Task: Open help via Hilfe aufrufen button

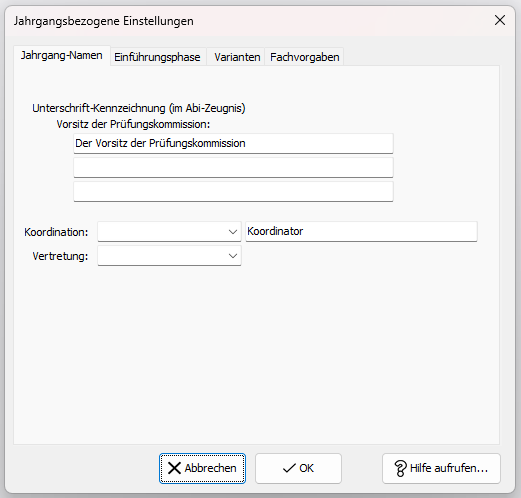Action: coord(441,468)
